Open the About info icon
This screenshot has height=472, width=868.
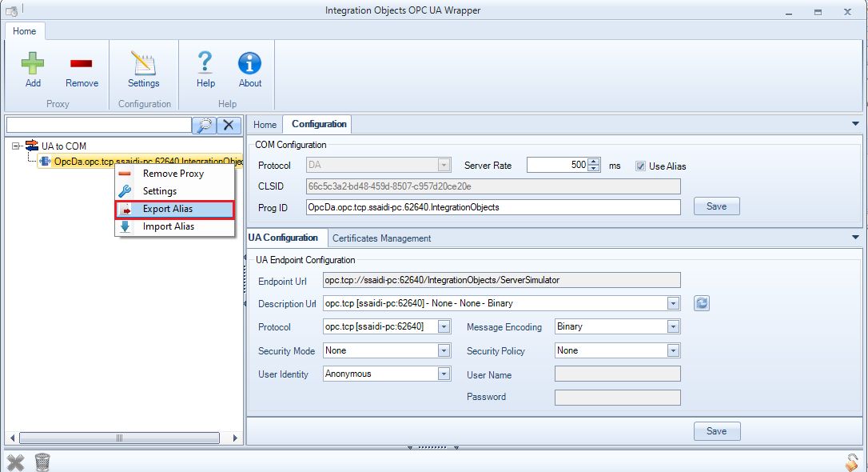249,63
